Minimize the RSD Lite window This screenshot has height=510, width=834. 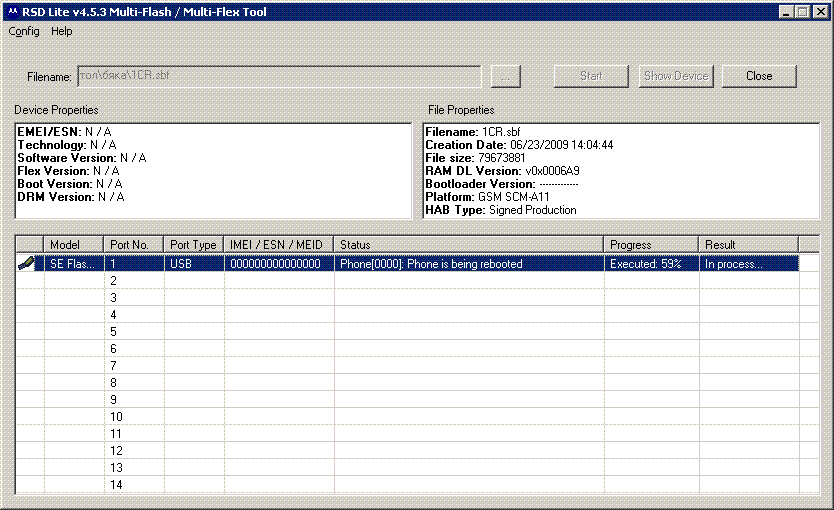pos(786,12)
